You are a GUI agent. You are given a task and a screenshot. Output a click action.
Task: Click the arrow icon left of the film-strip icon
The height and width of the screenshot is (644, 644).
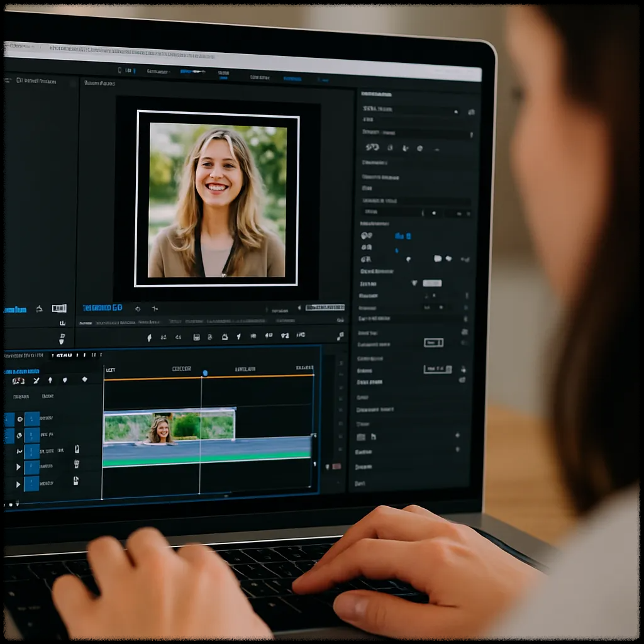(39, 309)
